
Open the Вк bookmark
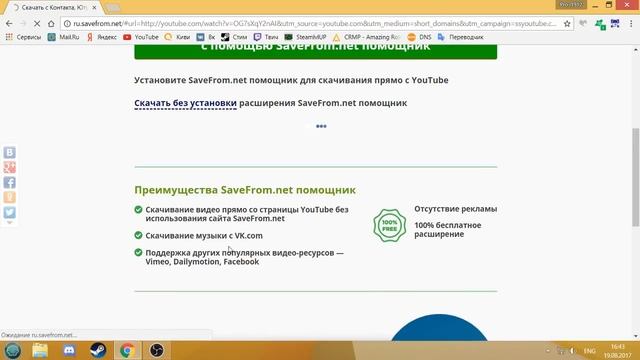tap(206, 37)
